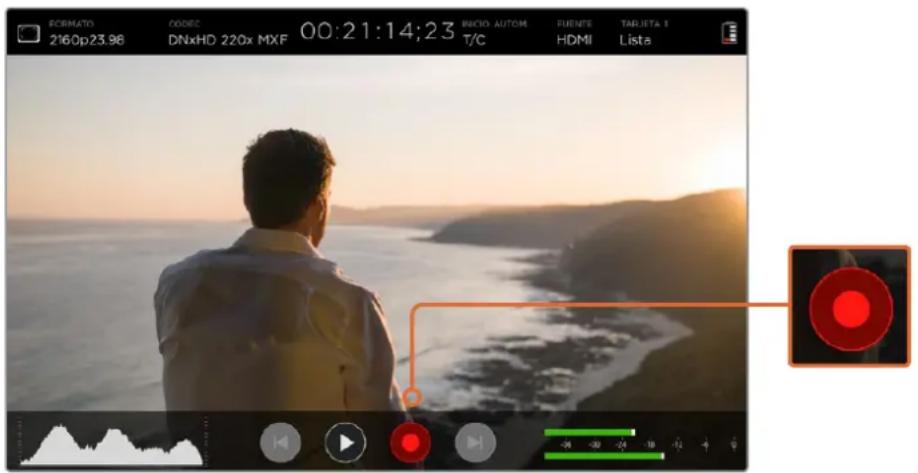Skip to the previous clip
This screenshot has height=473, width=918.
(280, 443)
